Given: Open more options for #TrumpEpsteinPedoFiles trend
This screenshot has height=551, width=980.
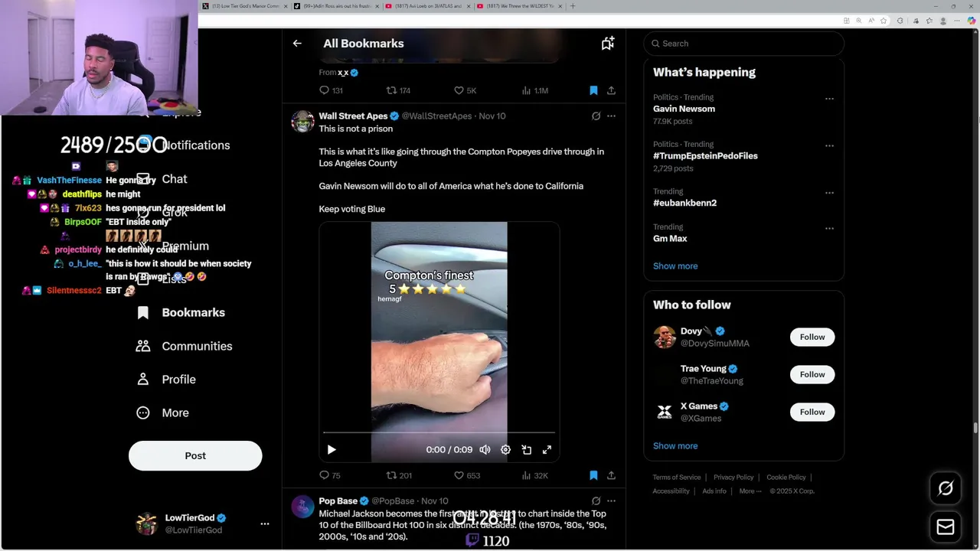Looking at the screenshot, I should [x=829, y=145].
